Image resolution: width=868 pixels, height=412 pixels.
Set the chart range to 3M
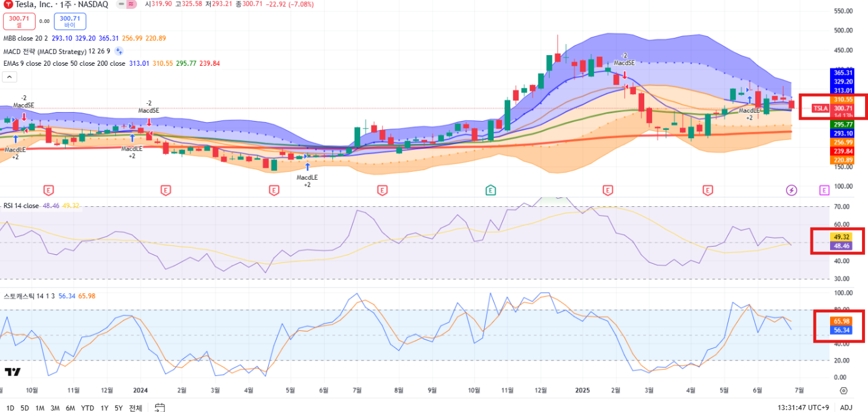point(55,408)
